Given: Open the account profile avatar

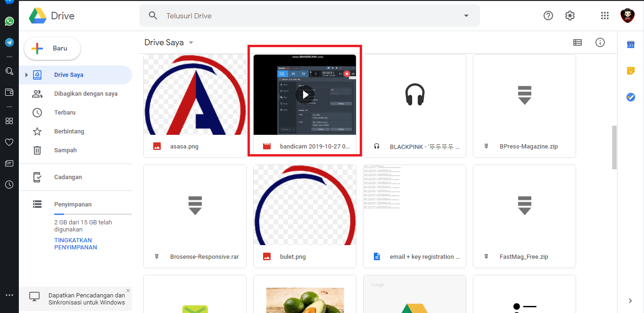Looking at the screenshot, I should (x=627, y=16).
